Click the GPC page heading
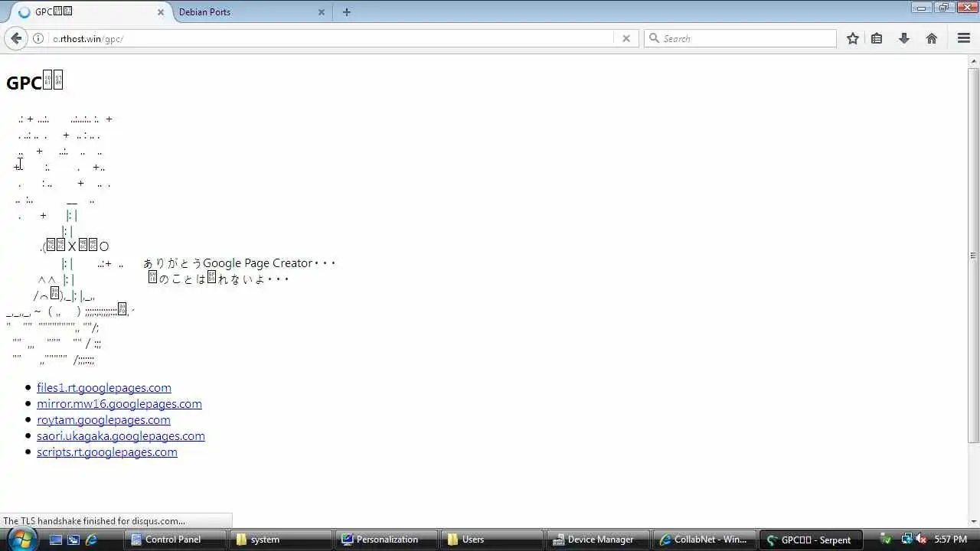This screenshot has width=980, height=551. pos(34,81)
